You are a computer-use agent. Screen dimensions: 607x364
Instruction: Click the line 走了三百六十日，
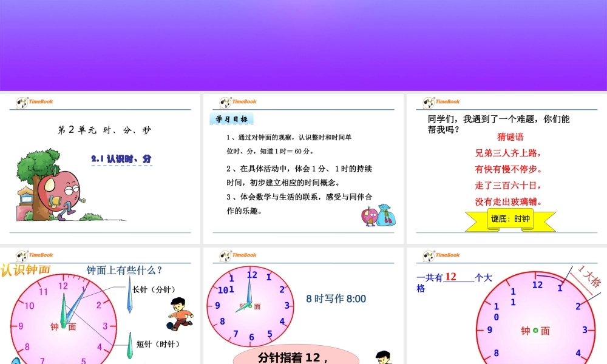click(508, 186)
